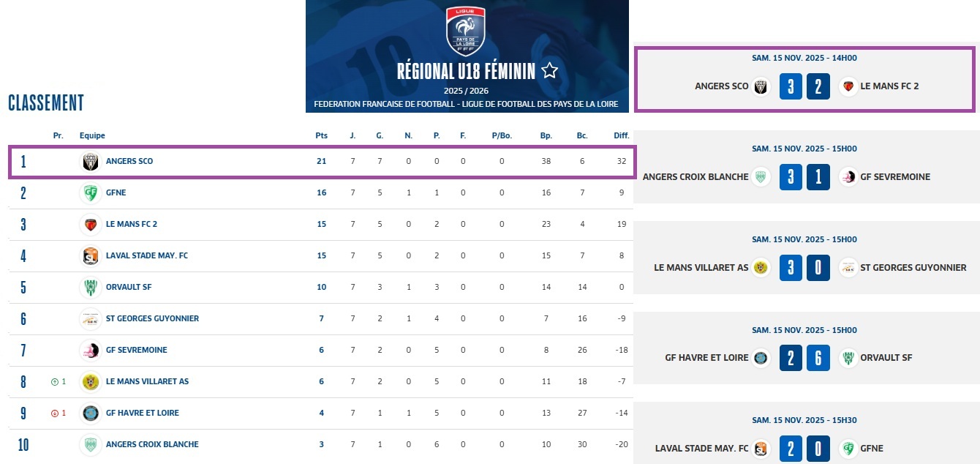Click the favorite star next to Régional U18 Féminin
980x464 pixels.
coord(550,71)
